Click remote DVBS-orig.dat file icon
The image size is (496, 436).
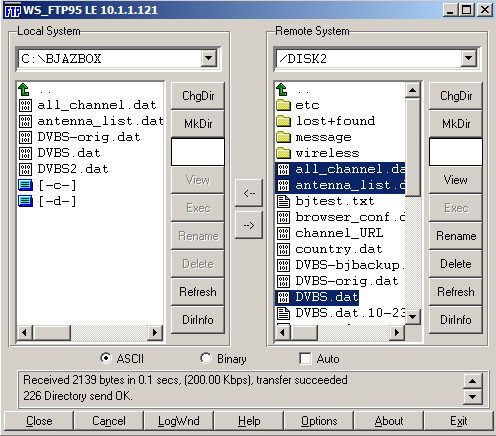click(283, 281)
